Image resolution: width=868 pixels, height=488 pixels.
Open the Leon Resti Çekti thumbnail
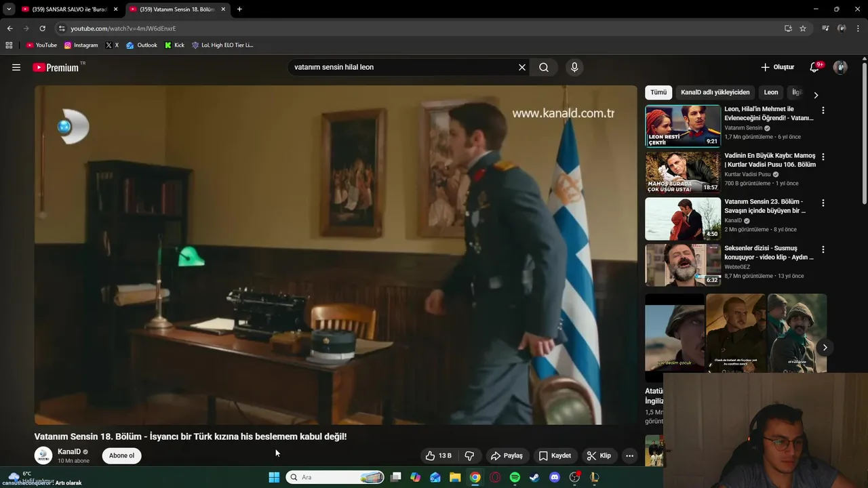pos(683,126)
